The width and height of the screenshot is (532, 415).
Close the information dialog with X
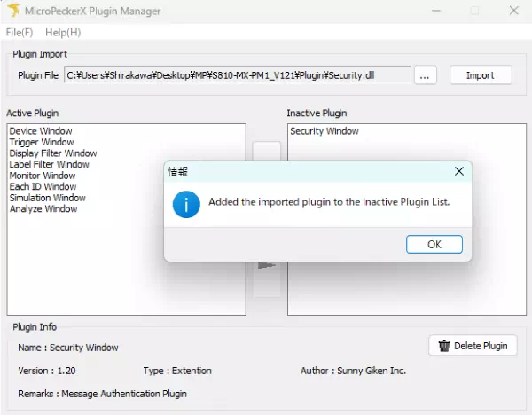(458, 171)
